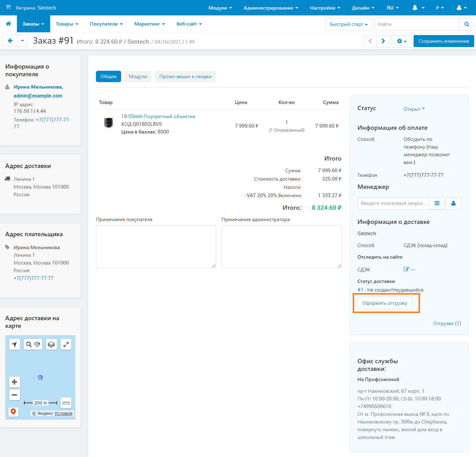Open the order status Открыт dropdown

point(414,109)
